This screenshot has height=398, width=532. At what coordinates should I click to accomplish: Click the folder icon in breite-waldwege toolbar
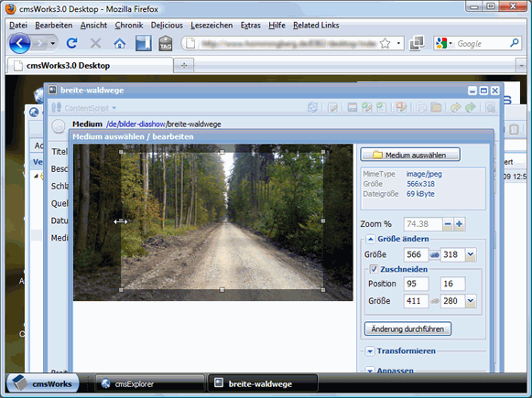[437, 108]
